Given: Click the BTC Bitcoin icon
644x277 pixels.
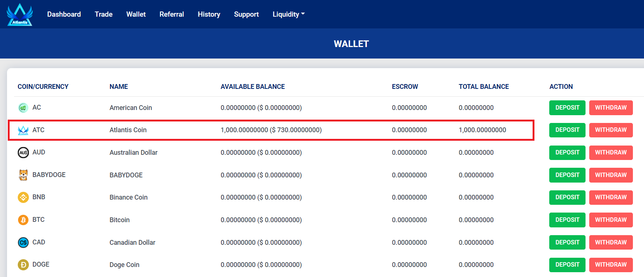Looking at the screenshot, I should 23,220.
